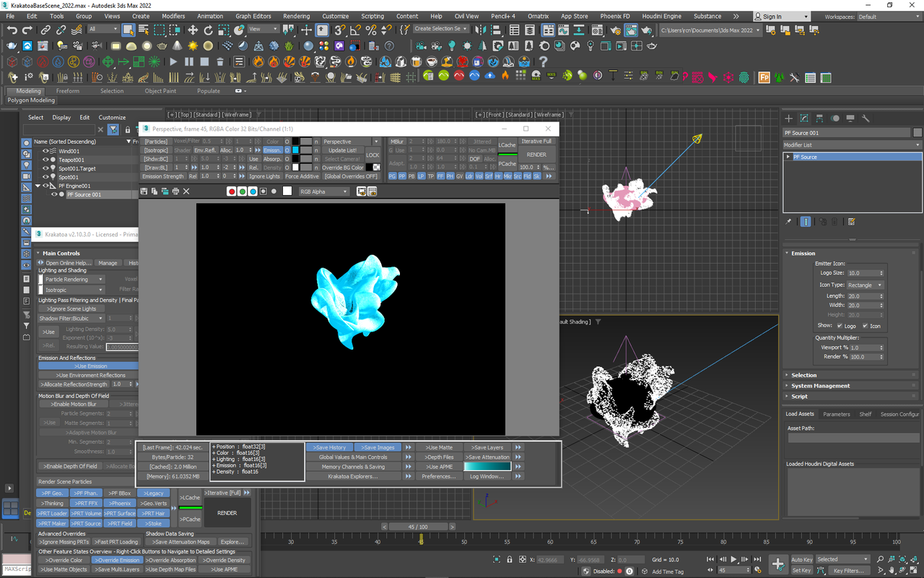Save image in render frame window

click(144, 191)
